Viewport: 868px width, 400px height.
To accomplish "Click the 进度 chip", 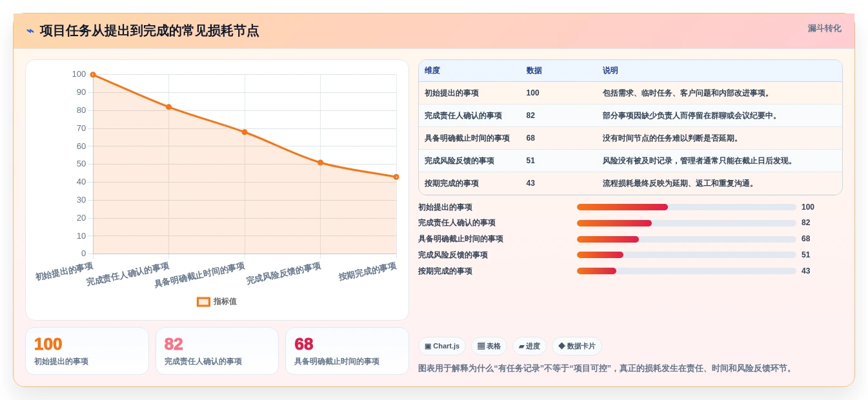I will pos(529,346).
